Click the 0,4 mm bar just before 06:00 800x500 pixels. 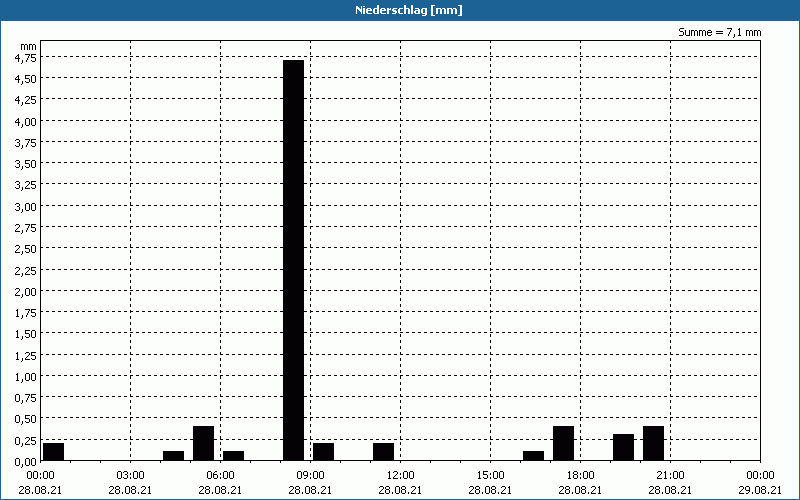click(x=204, y=443)
